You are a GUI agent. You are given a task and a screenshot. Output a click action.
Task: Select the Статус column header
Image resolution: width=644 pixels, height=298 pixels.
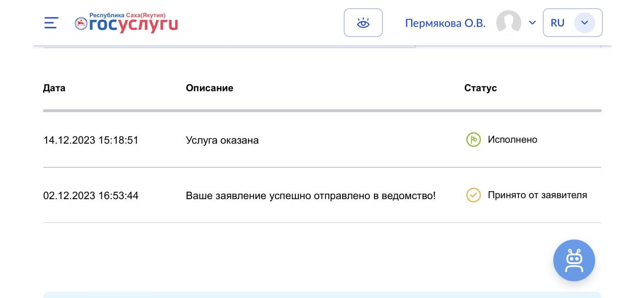tap(480, 88)
